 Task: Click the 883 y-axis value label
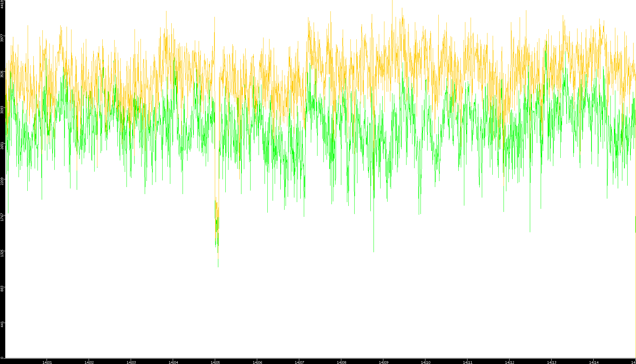(2, 288)
